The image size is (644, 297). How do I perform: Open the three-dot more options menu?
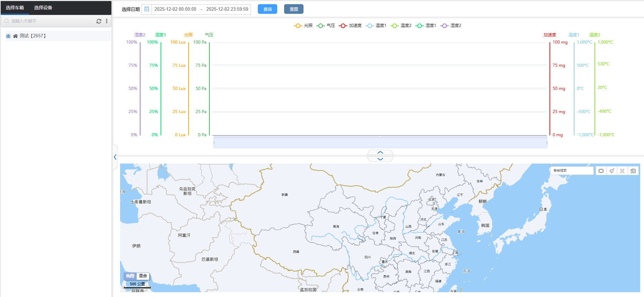coord(107,21)
